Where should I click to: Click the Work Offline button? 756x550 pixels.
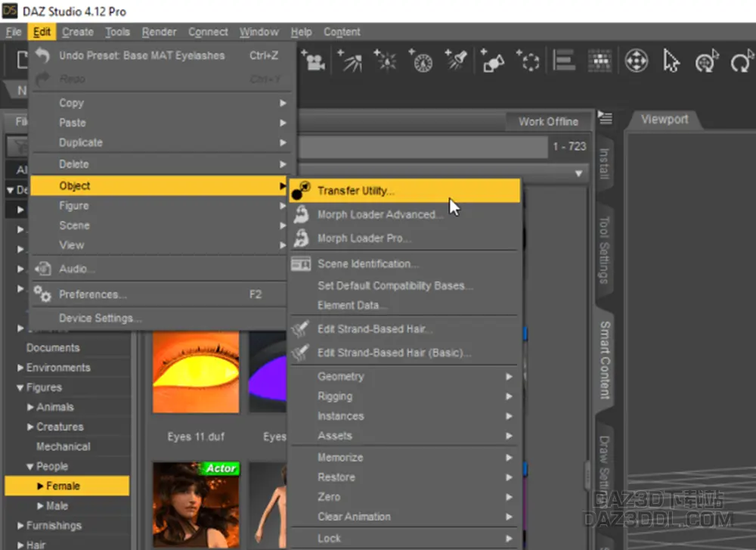(548, 122)
